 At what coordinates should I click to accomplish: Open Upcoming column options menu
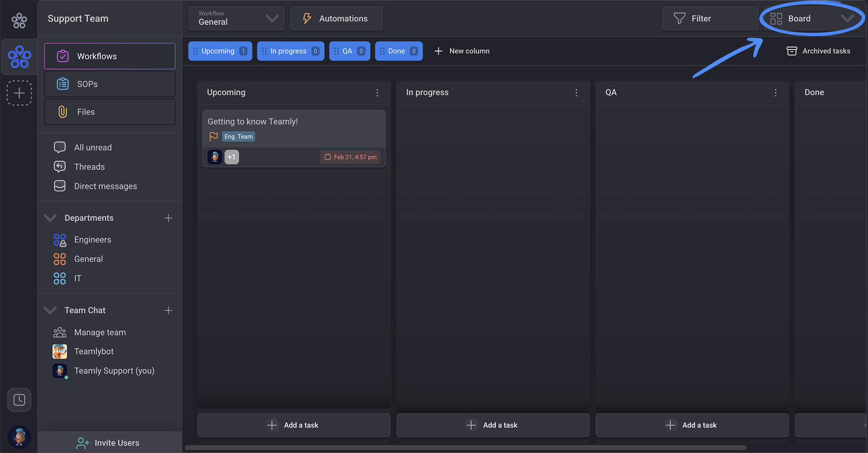377,93
